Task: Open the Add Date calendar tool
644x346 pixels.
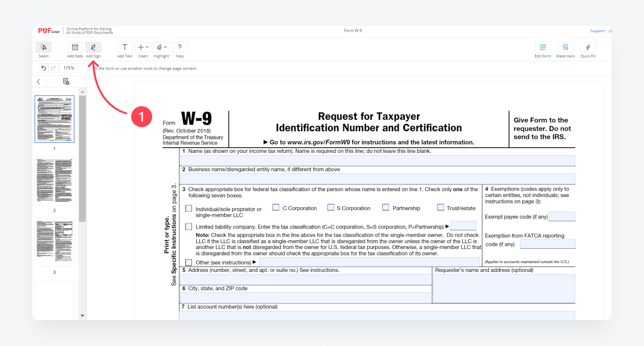Action: (75, 47)
